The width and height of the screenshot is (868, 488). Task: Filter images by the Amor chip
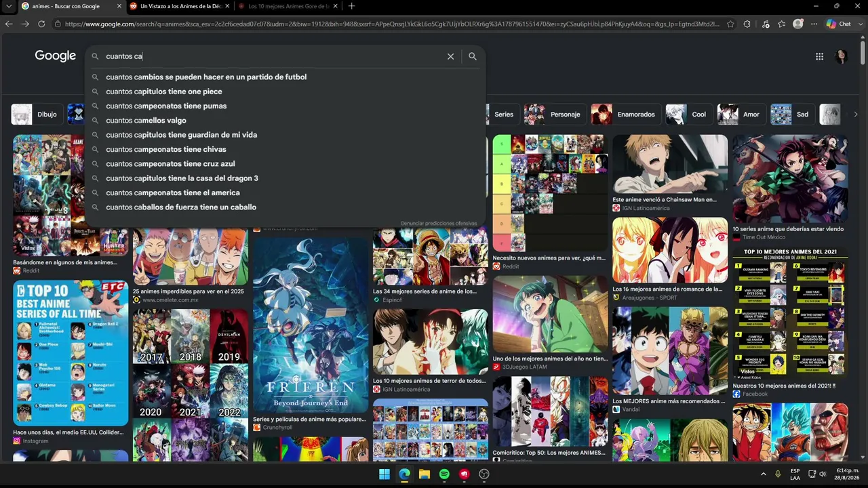pos(740,115)
